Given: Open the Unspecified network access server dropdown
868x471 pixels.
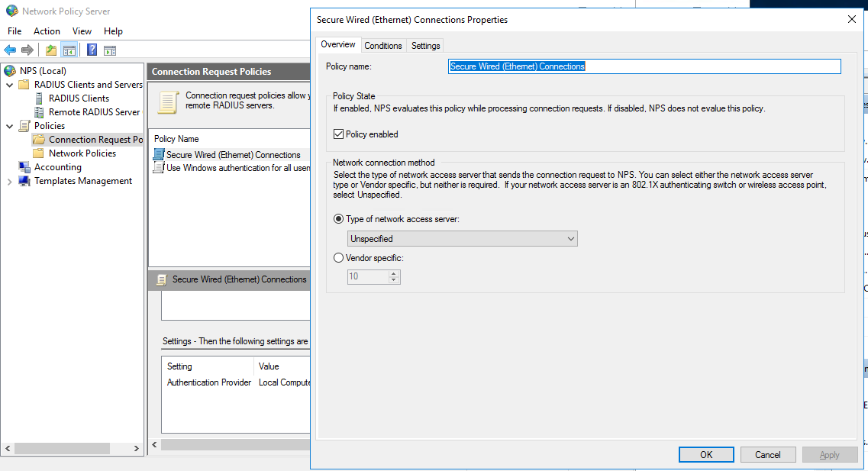Looking at the screenshot, I should coord(462,238).
